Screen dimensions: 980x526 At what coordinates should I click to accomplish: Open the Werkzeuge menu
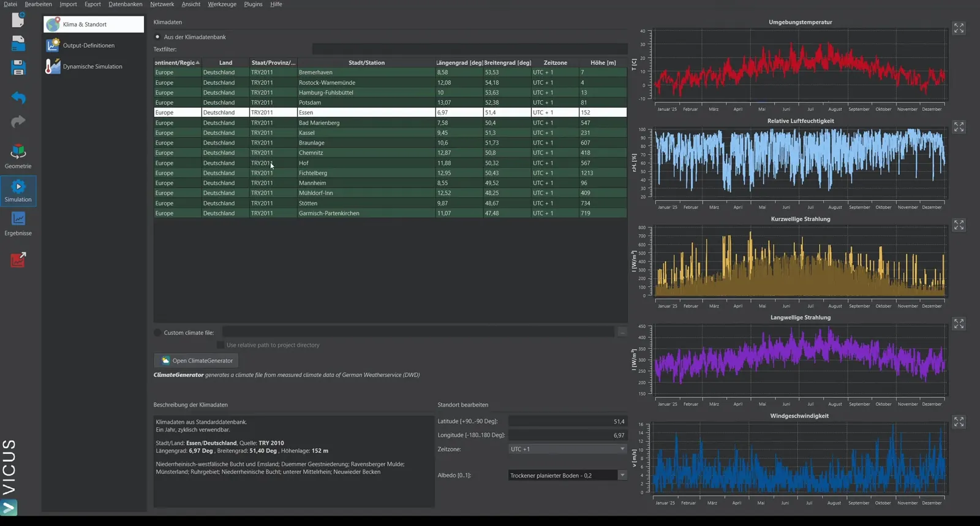point(222,4)
